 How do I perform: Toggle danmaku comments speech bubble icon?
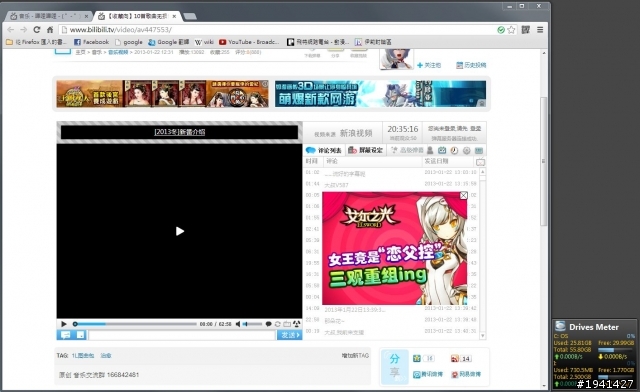click(x=268, y=324)
